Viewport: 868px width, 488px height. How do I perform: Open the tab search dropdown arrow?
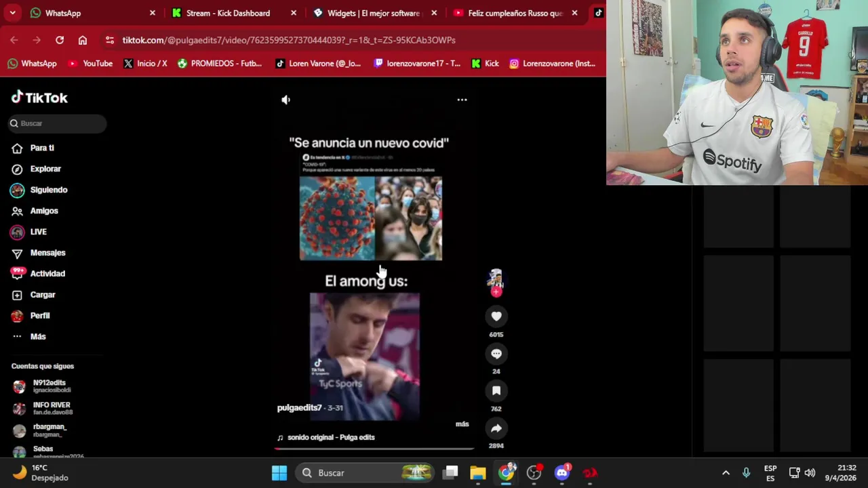[12, 13]
